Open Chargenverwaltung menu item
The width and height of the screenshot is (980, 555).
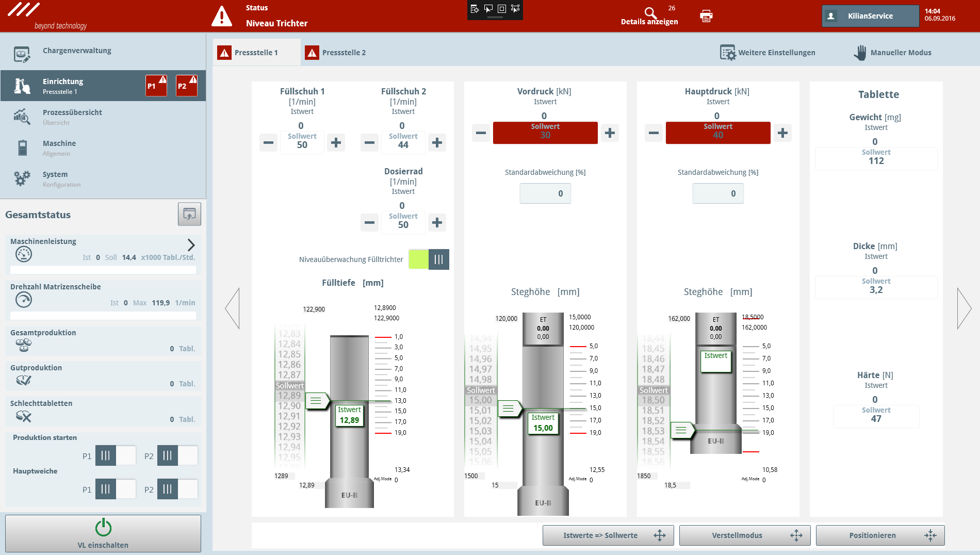click(77, 51)
